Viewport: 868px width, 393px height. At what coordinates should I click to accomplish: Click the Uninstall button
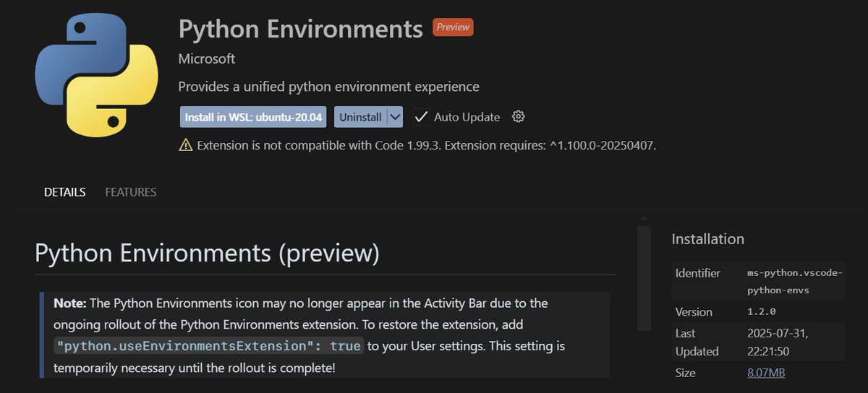point(360,116)
